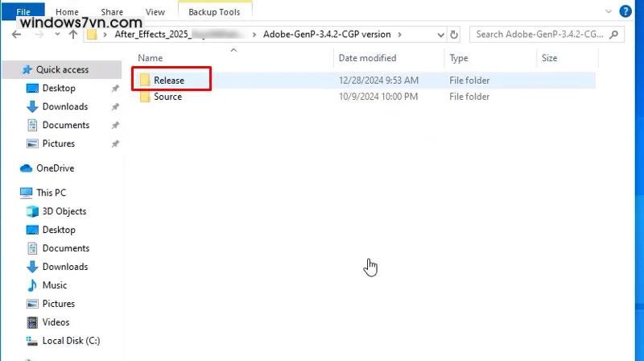
Task: Switch to the View ribbon tab
Action: 155,12
